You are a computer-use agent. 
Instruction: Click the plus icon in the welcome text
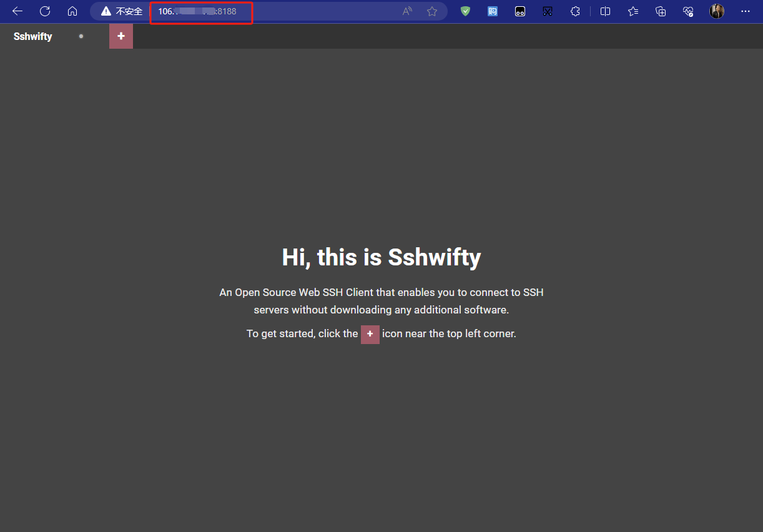[370, 334]
